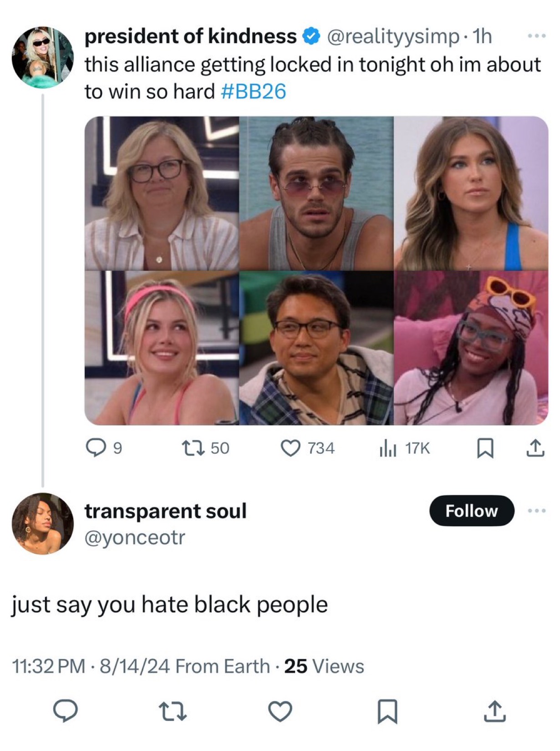Share the president of kindness tweet
Screen dimensions: 560x751
click(535, 448)
